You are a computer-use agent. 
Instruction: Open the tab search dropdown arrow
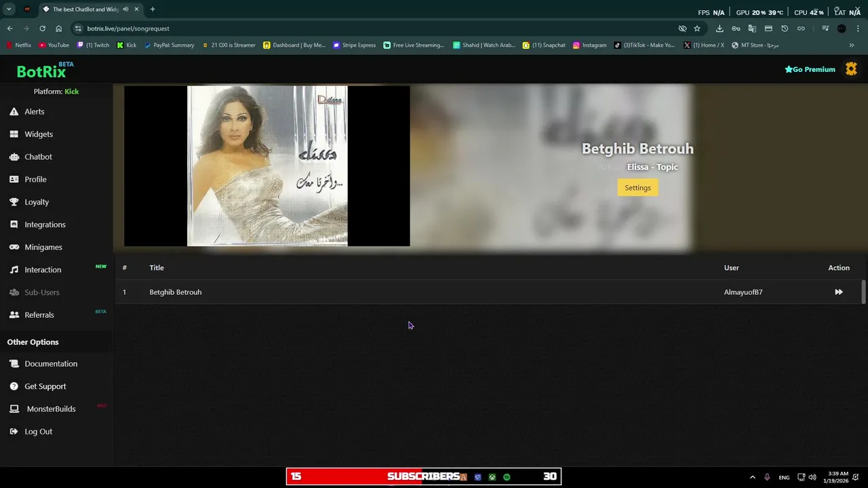pos(9,9)
